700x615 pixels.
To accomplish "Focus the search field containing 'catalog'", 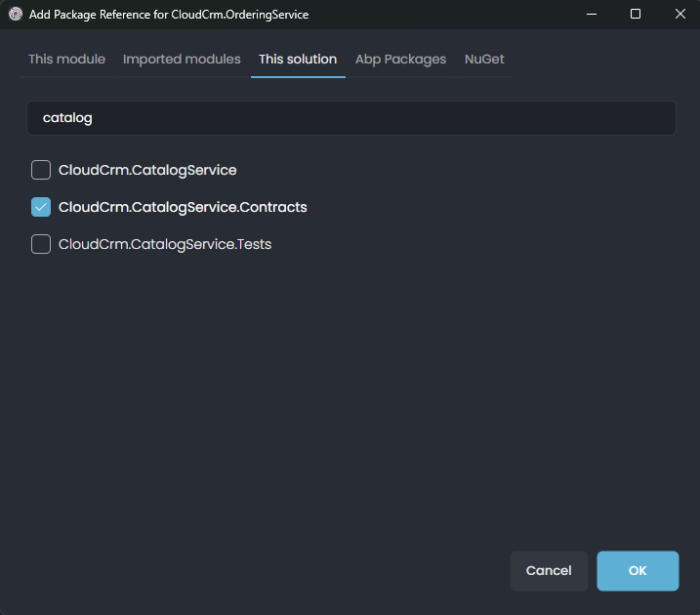I will (x=350, y=118).
